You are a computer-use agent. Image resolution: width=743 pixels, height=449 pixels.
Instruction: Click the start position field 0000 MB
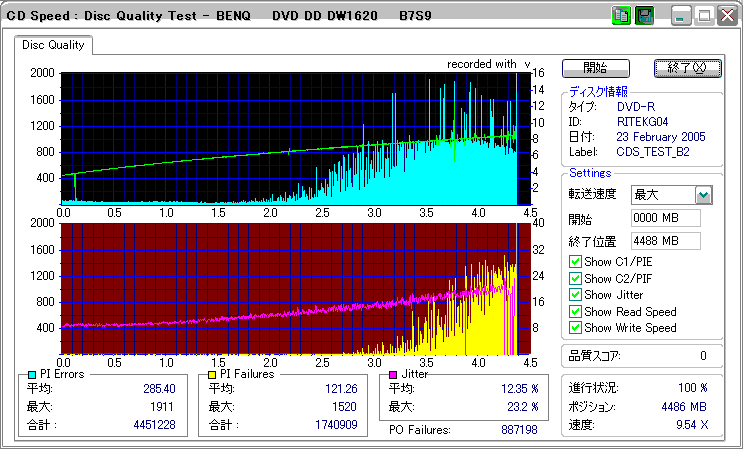(x=666, y=218)
